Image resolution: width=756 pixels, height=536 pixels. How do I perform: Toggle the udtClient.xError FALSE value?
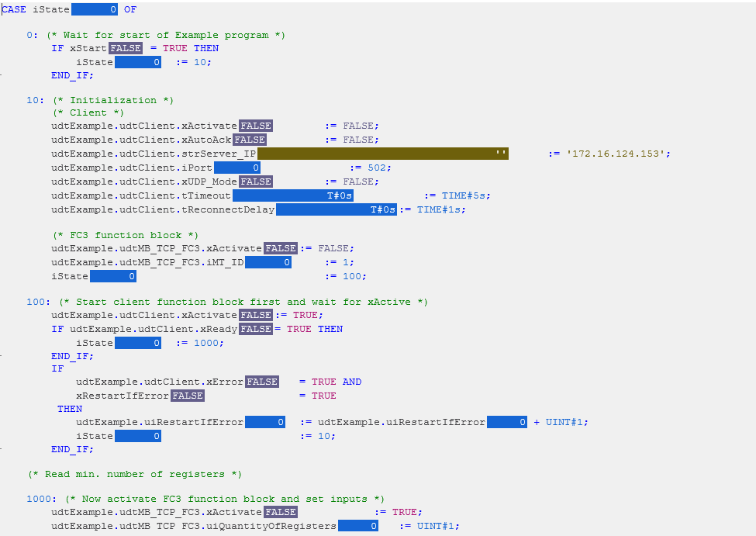pyautogui.click(x=261, y=382)
